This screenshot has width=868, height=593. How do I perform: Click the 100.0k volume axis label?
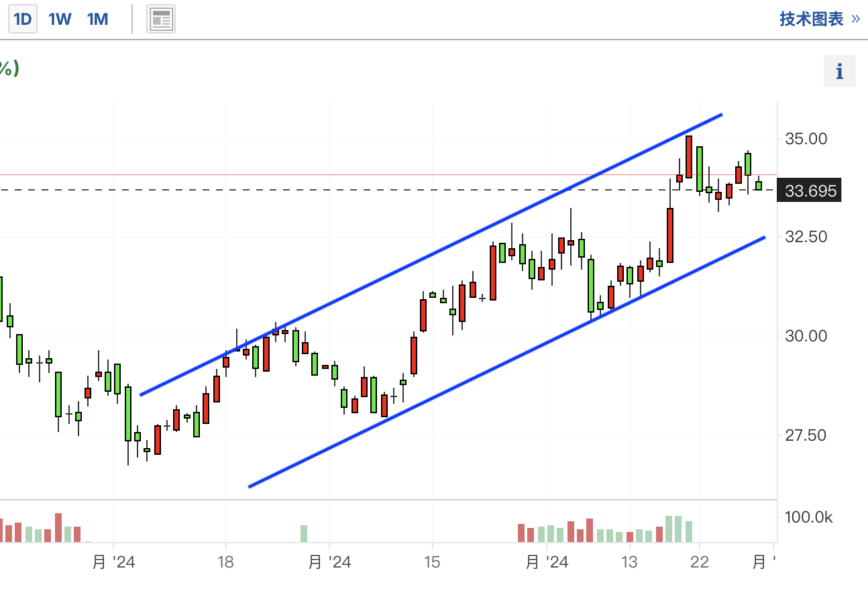[809, 517]
